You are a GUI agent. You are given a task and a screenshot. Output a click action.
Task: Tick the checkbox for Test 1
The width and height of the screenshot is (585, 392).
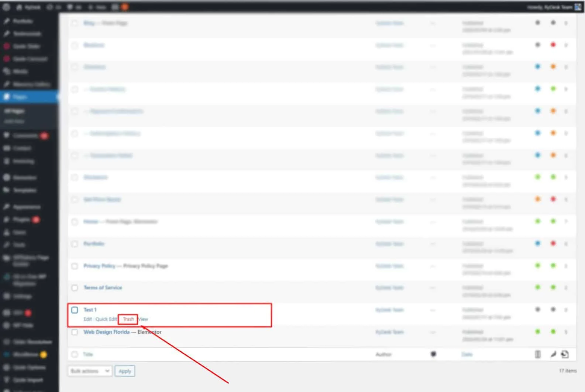[x=75, y=310]
